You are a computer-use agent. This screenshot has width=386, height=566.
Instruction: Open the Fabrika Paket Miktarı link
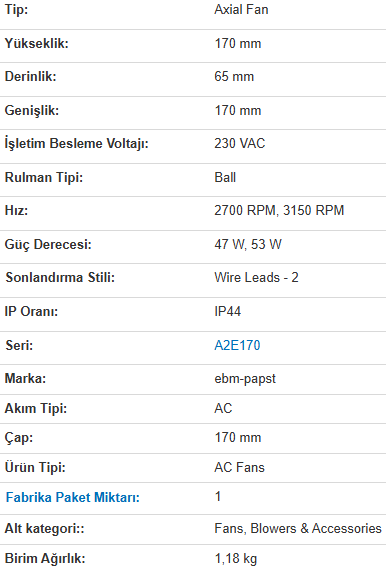(73, 497)
